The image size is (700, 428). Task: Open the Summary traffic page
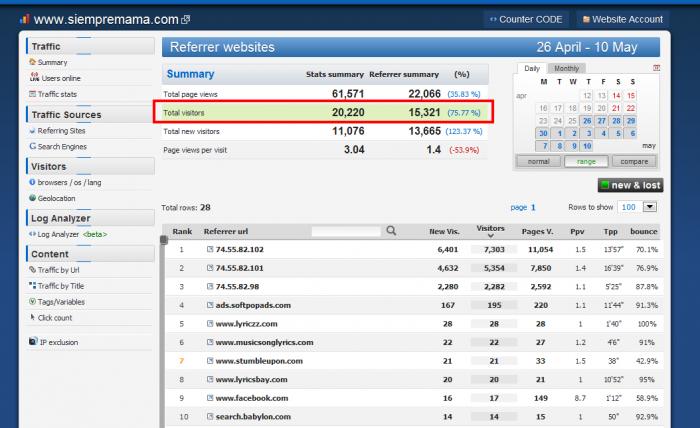click(52, 62)
